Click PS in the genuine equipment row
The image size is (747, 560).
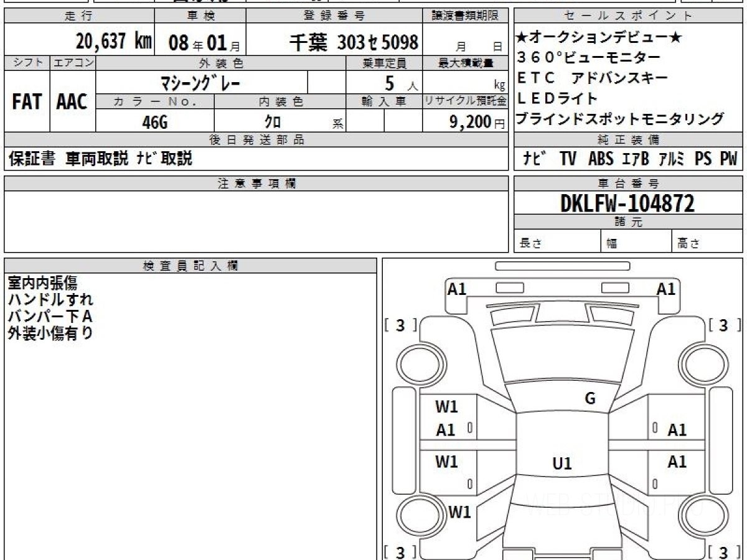pos(703,159)
